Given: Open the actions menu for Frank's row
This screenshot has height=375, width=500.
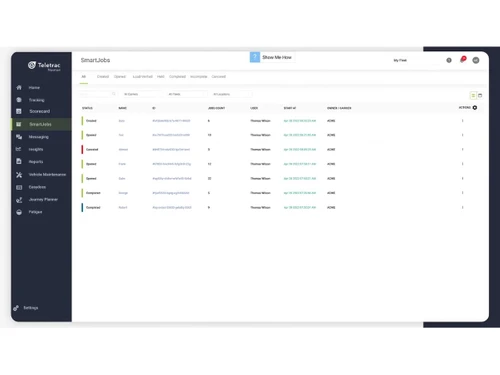Looking at the screenshot, I should pyautogui.click(x=462, y=164).
